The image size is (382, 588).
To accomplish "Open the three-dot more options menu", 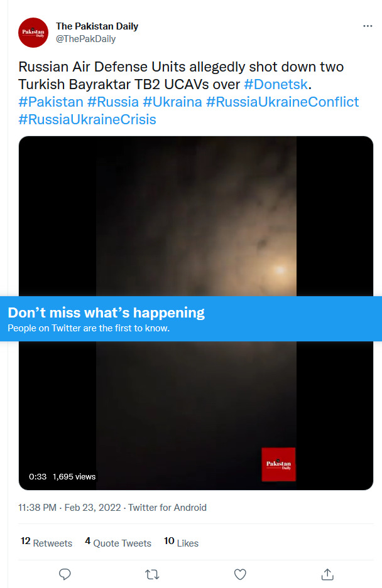I will click(x=368, y=26).
